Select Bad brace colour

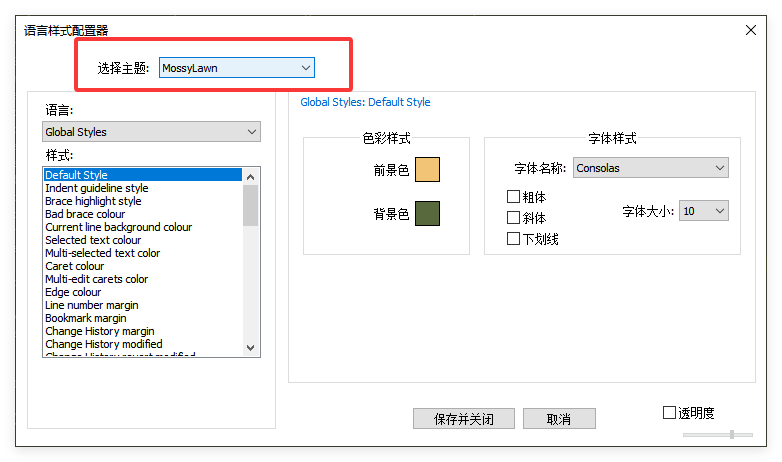[x=143, y=214]
